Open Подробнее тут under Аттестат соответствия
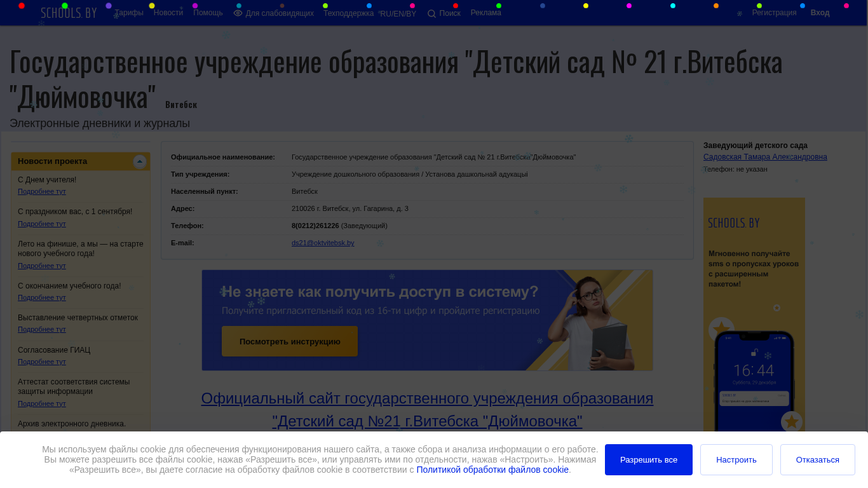 click(x=42, y=403)
